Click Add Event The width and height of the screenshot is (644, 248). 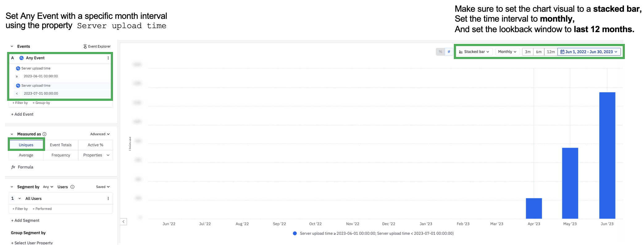[x=22, y=114]
